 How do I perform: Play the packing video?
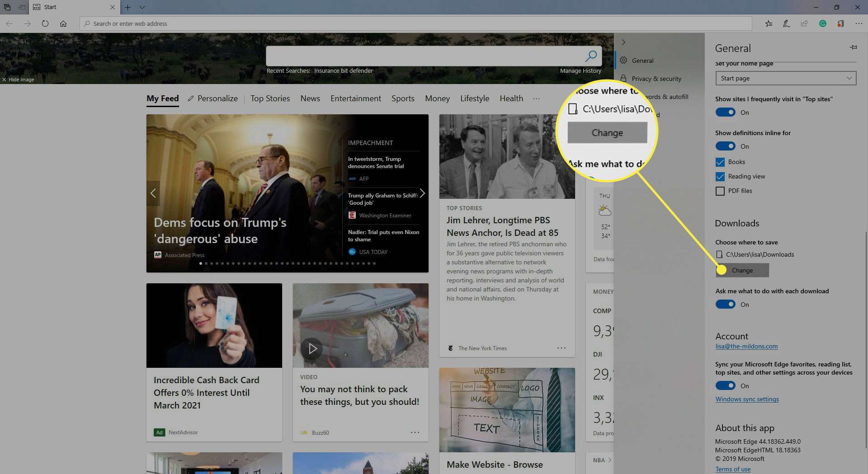point(312,348)
